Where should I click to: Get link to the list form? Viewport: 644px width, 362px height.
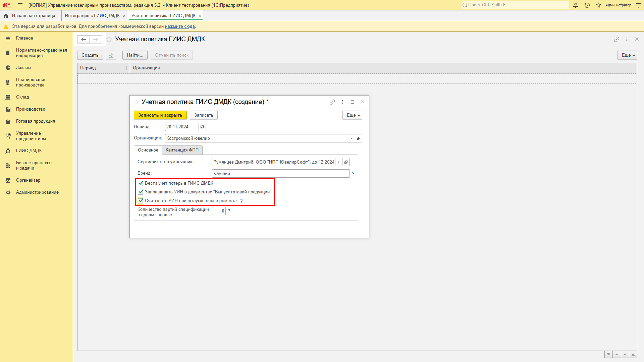point(616,39)
